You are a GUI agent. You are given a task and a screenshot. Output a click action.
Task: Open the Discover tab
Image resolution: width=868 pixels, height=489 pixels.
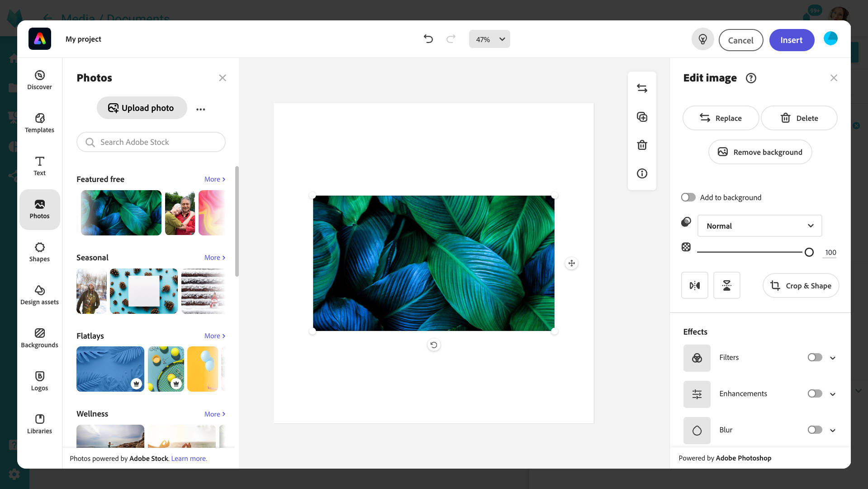(x=40, y=80)
